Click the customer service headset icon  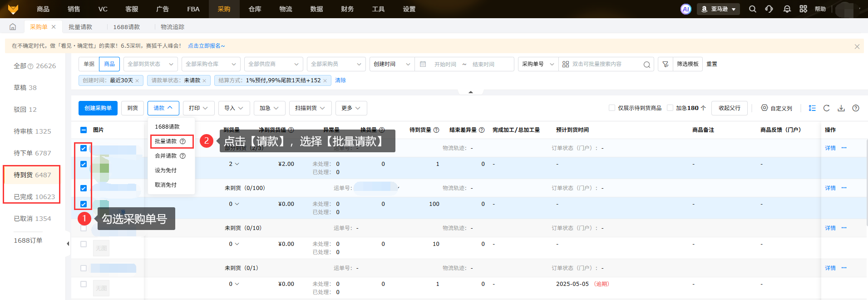pos(769,9)
